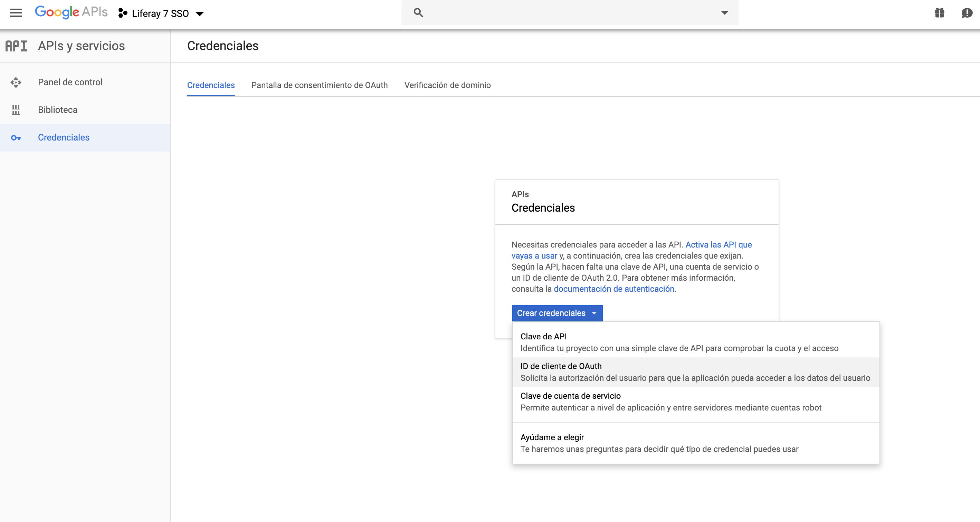This screenshot has height=522, width=980.
Task: Choose Clave de cuenta de servicio option
Action: tap(696, 402)
